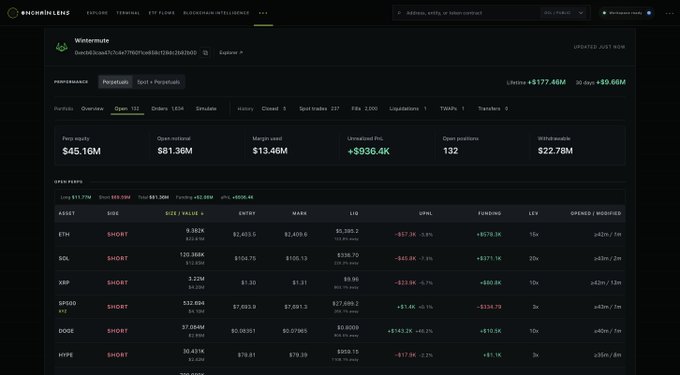Sort table by Side column
Image resolution: width=680 pixels, height=375 pixels.
click(x=113, y=213)
